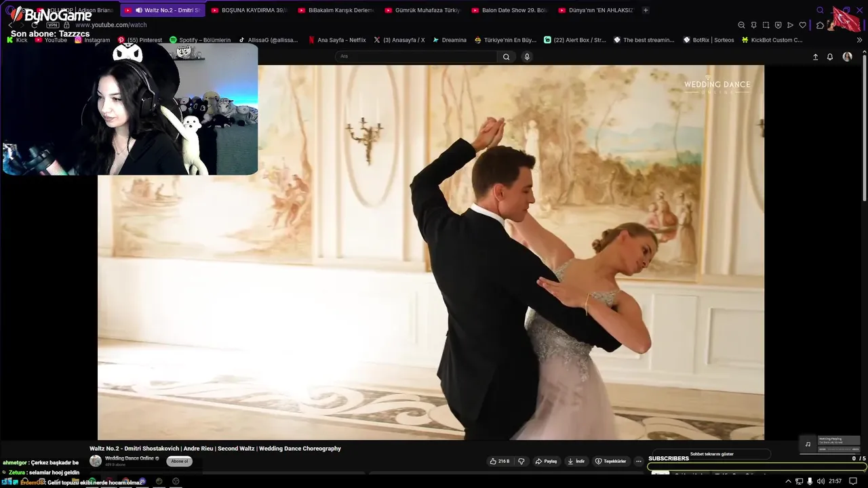This screenshot has height=488, width=868.
Task: Open the Dreamina bookmark
Action: click(449, 40)
